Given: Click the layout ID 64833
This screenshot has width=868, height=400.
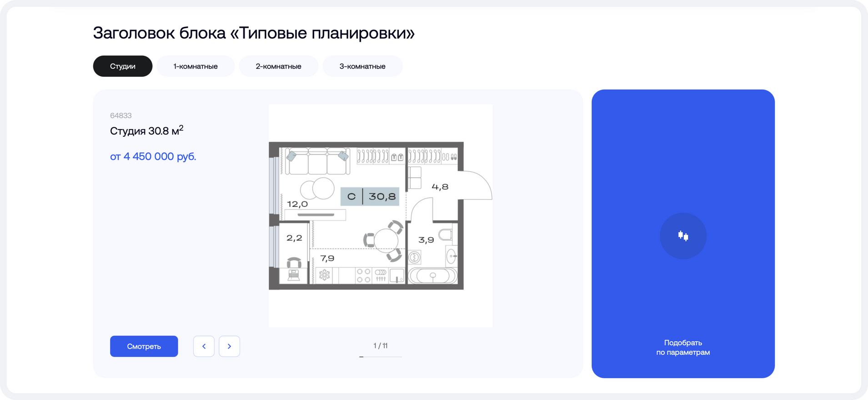Looking at the screenshot, I should pos(121,115).
